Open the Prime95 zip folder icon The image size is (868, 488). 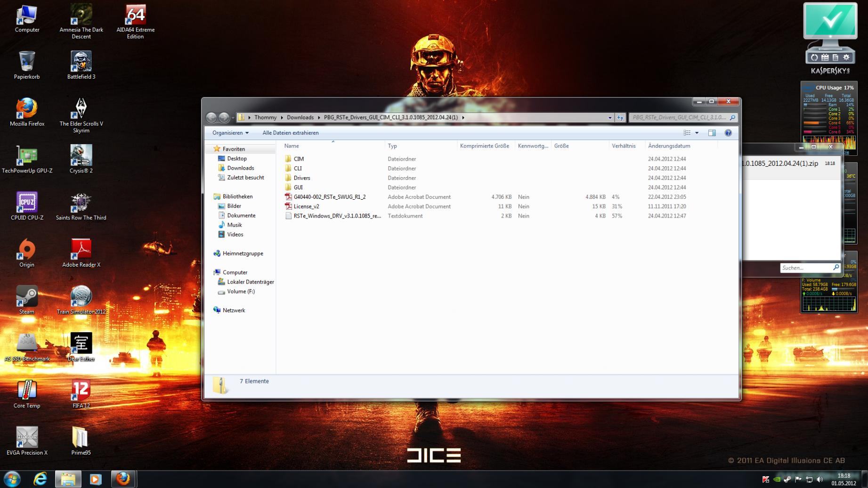point(81,441)
